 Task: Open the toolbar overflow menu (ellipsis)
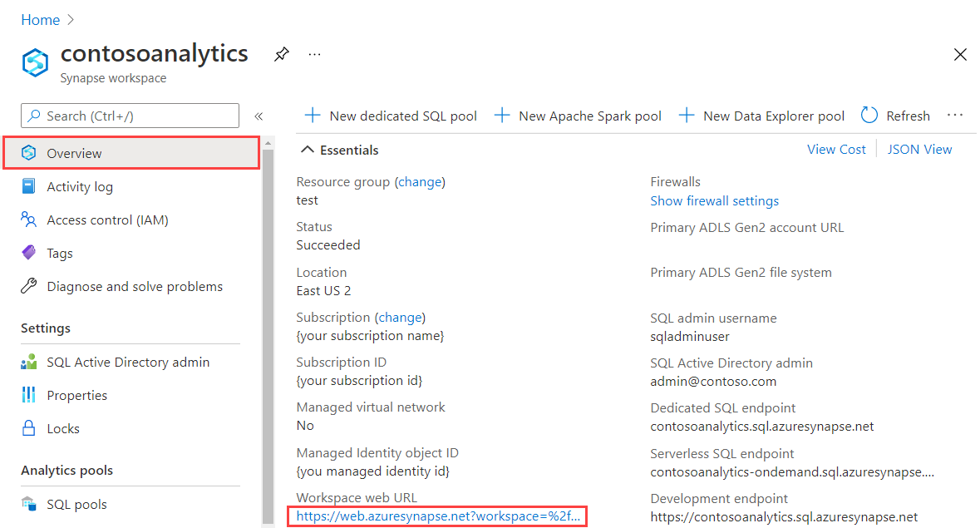[x=954, y=116]
